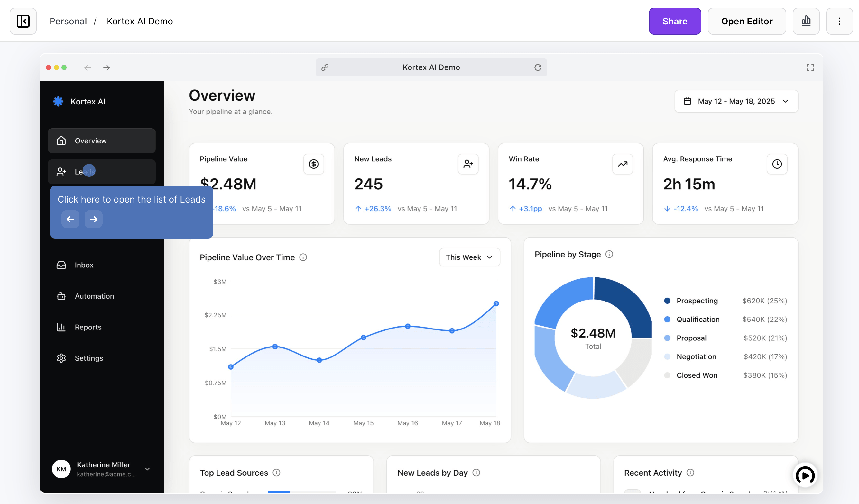Click the info icon next to Pipeline Value Over Time
Viewport: 859px width, 504px height.
coord(303,257)
